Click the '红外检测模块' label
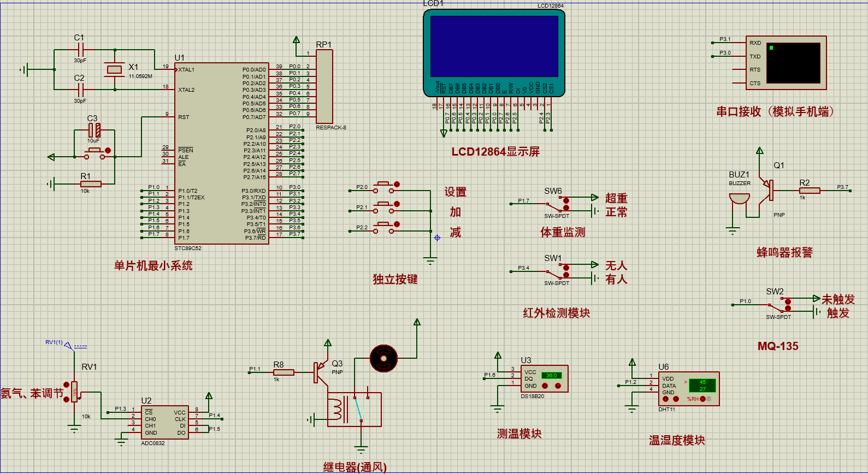 (556, 313)
